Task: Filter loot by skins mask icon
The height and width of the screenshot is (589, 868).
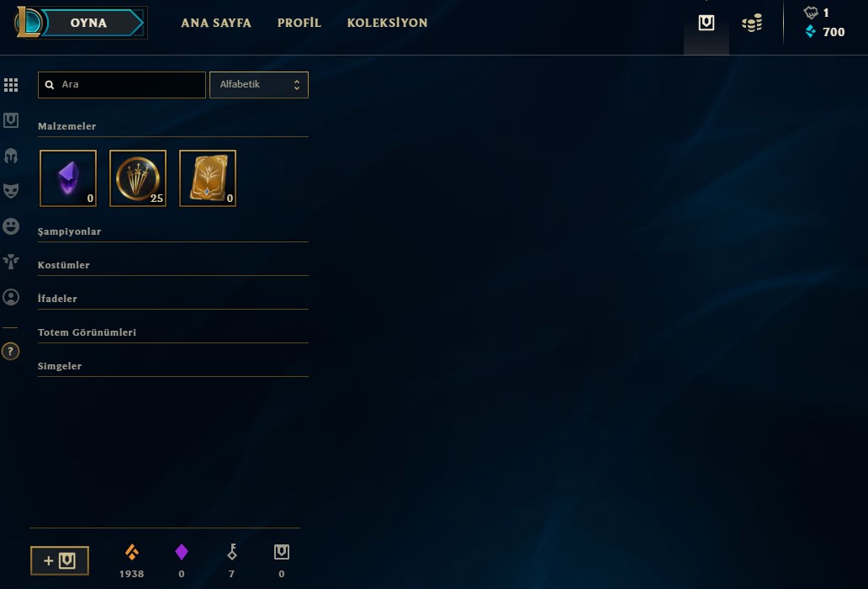Action: pos(11,190)
